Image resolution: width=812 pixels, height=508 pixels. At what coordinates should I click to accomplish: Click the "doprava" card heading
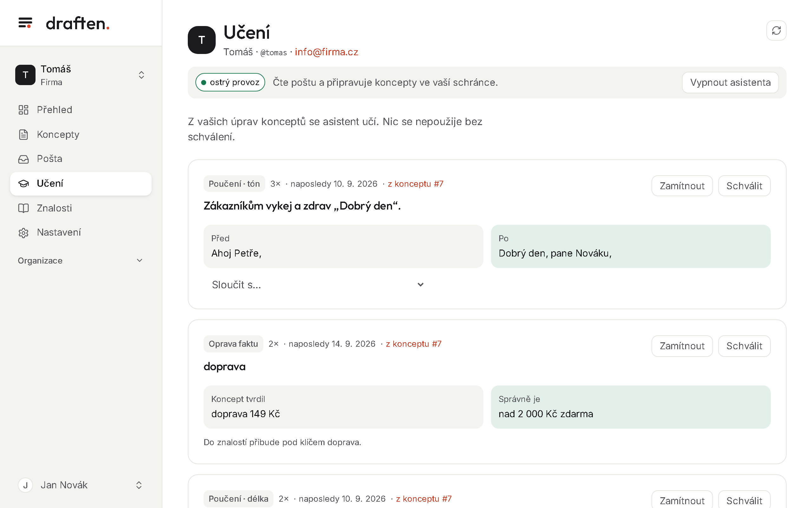coord(225,366)
